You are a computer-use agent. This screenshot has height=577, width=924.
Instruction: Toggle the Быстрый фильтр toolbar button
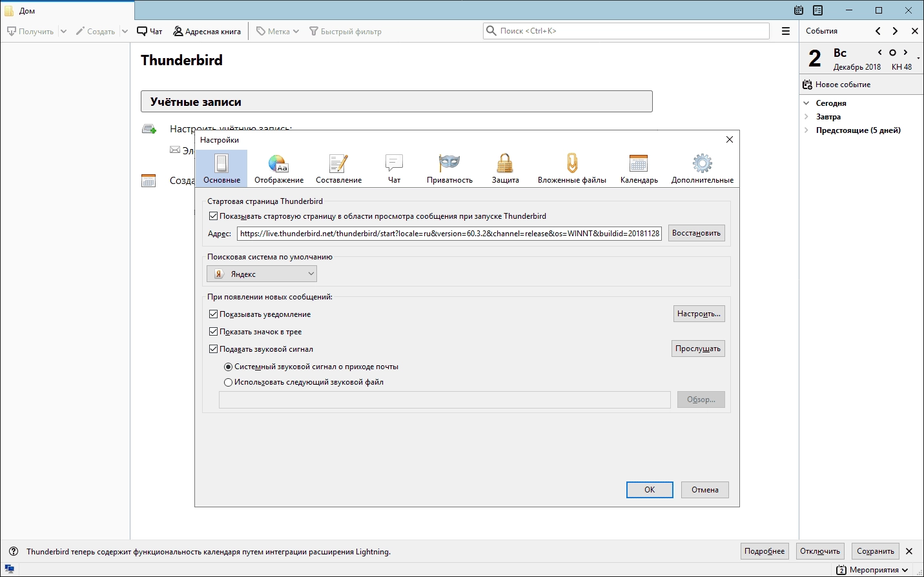[x=345, y=31]
